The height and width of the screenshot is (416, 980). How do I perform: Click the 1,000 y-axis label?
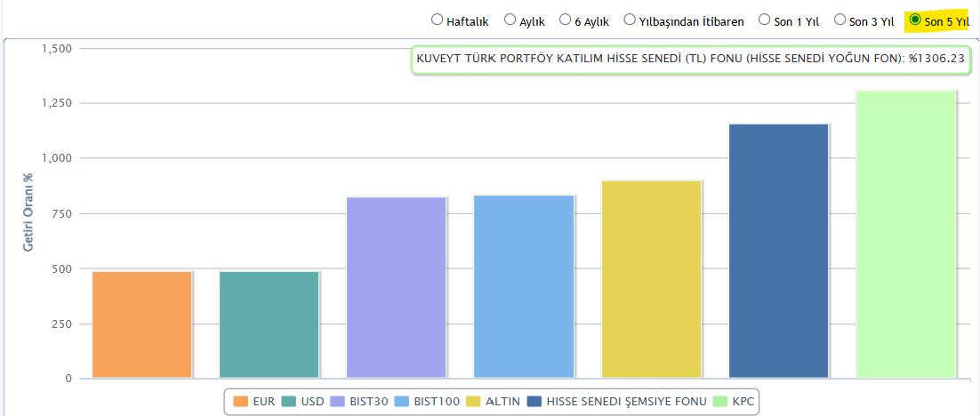tap(57, 158)
